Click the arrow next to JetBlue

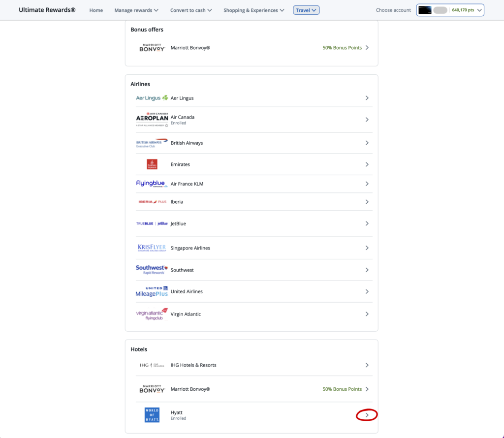click(x=367, y=223)
